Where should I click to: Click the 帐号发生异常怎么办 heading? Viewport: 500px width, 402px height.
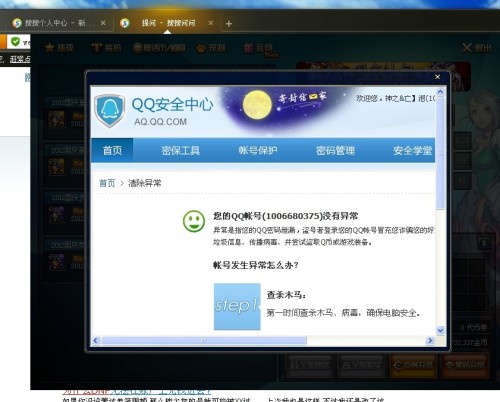coord(256,265)
